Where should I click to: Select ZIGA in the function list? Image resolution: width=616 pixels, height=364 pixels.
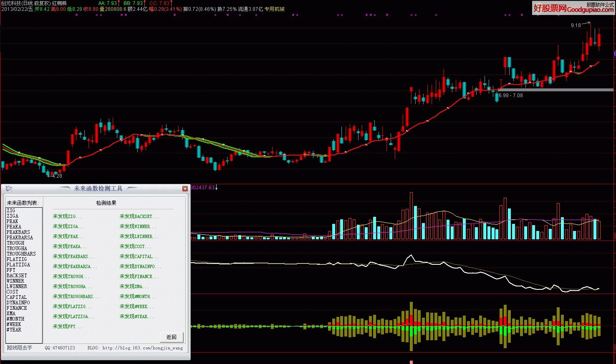pos(13,216)
